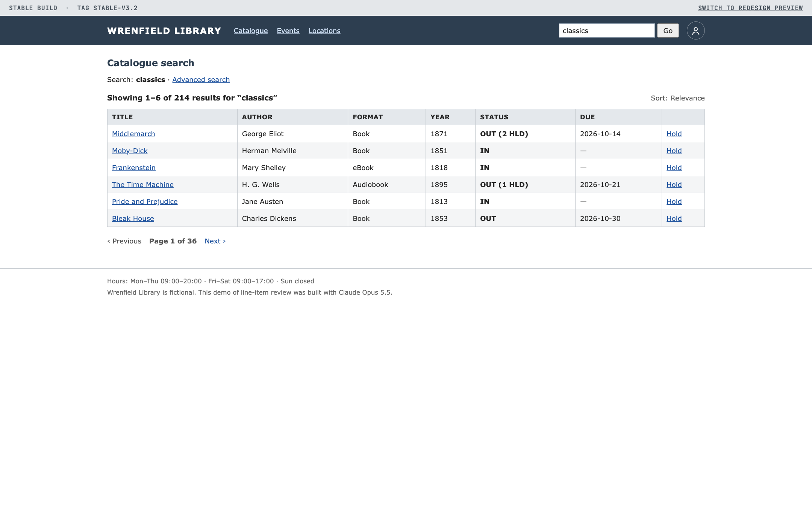
Task: Place a hold on Bleak House
Action: point(674,219)
